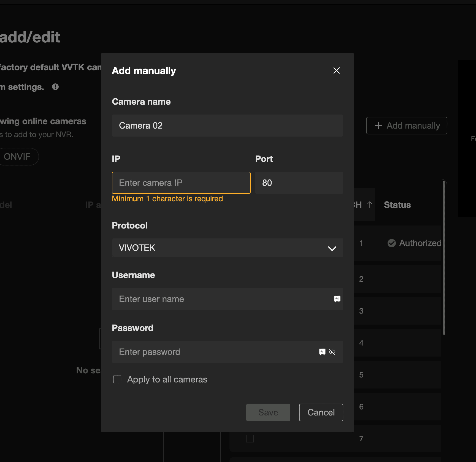This screenshot has width=476, height=462.
Task: Close the Add manually dialog
Action: [336, 71]
